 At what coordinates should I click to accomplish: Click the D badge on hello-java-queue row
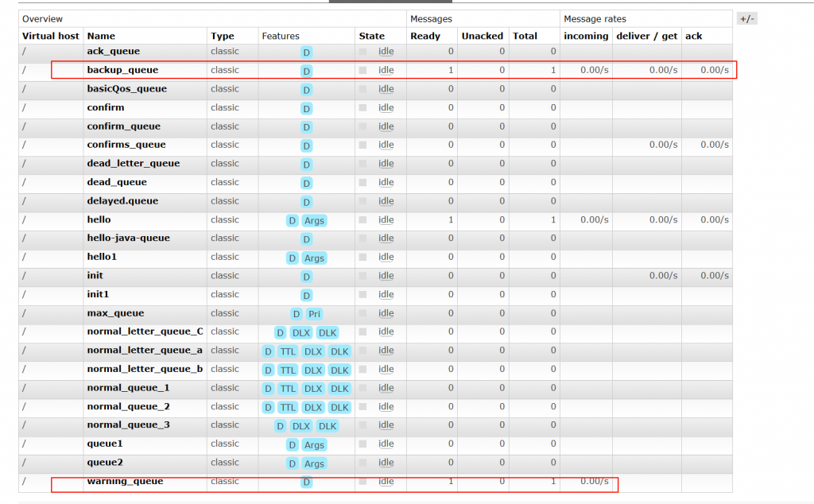[x=306, y=239]
